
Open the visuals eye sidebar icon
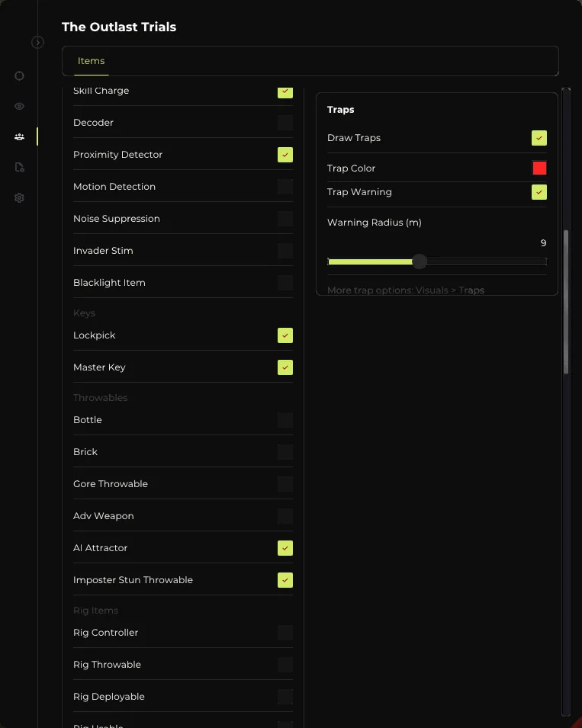pyautogui.click(x=19, y=106)
